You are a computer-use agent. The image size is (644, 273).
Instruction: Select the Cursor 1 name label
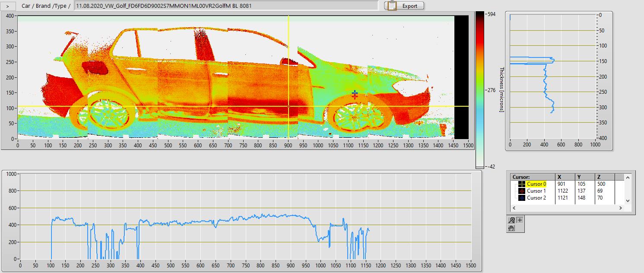pyautogui.click(x=536, y=191)
